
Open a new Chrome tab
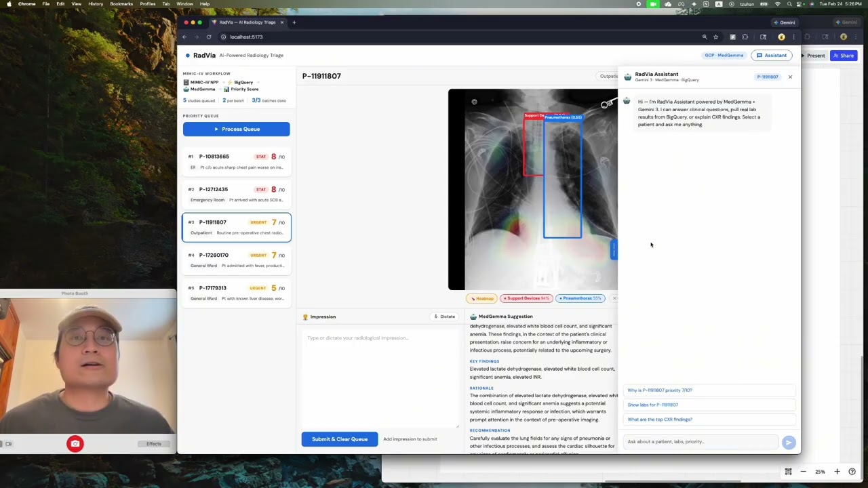(294, 22)
